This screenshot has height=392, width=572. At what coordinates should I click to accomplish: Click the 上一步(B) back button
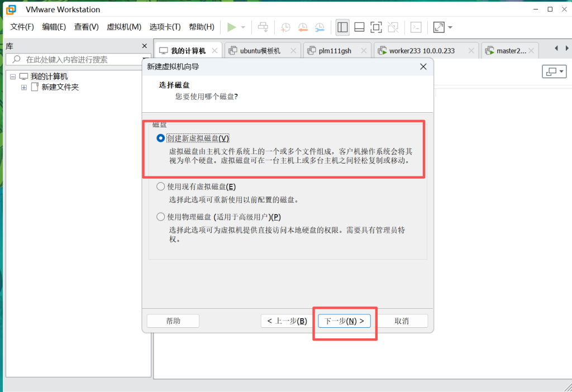point(287,321)
